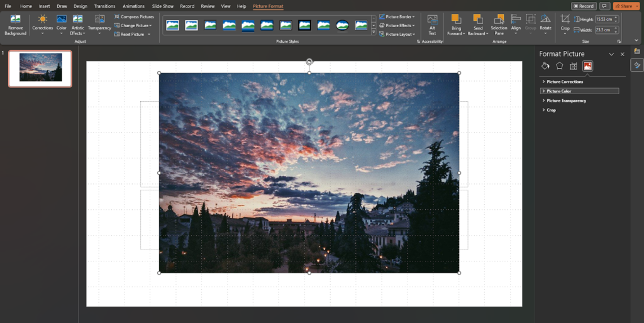This screenshot has height=323, width=644.
Task: Click the Record button
Action: 583,6
